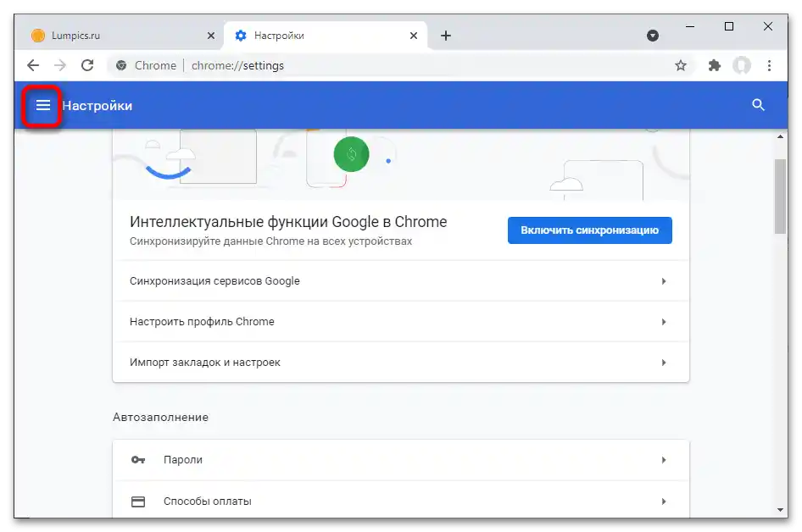
Task: Go back with the browser back arrow
Action: click(33, 65)
